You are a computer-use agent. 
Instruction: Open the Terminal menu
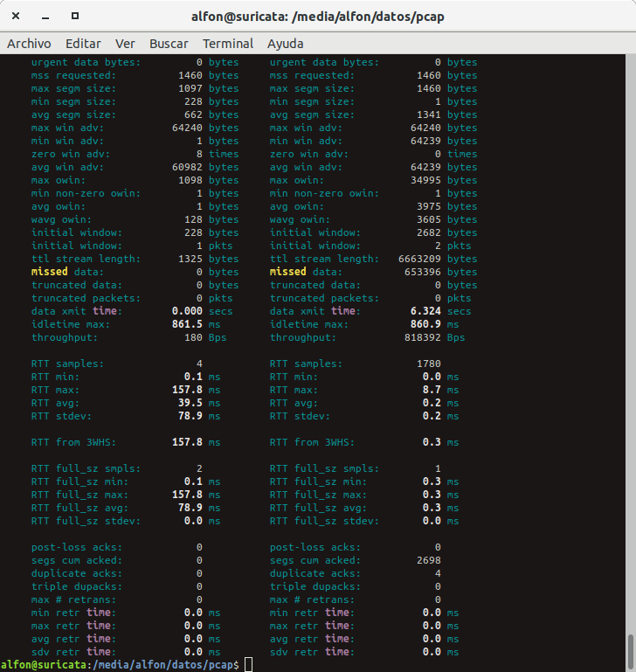pyautogui.click(x=228, y=44)
